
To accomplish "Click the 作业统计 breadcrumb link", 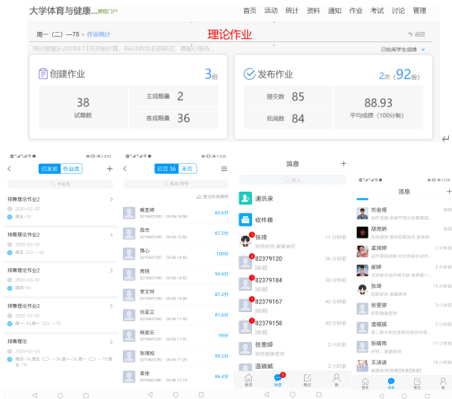I will pyautogui.click(x=98, y=34).
